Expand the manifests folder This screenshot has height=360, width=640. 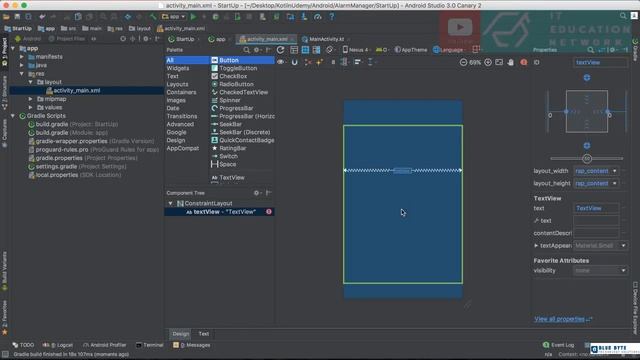tap(22, 57)
